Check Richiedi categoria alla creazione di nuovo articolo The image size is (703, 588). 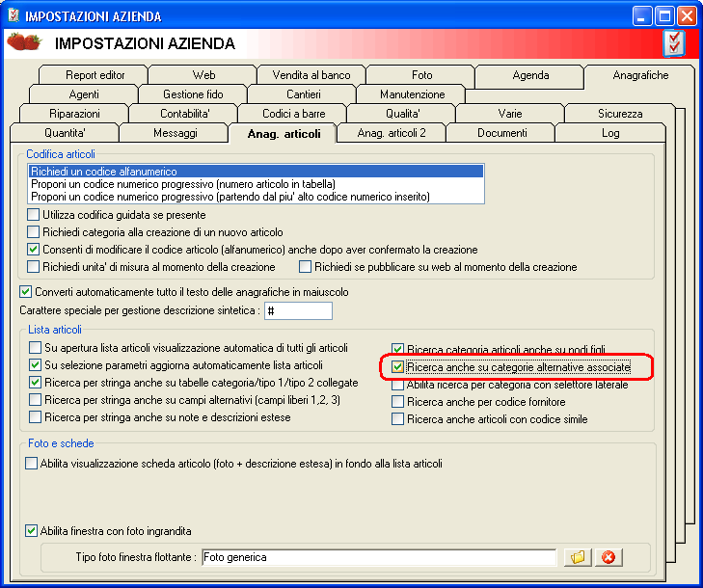[33, 232]
